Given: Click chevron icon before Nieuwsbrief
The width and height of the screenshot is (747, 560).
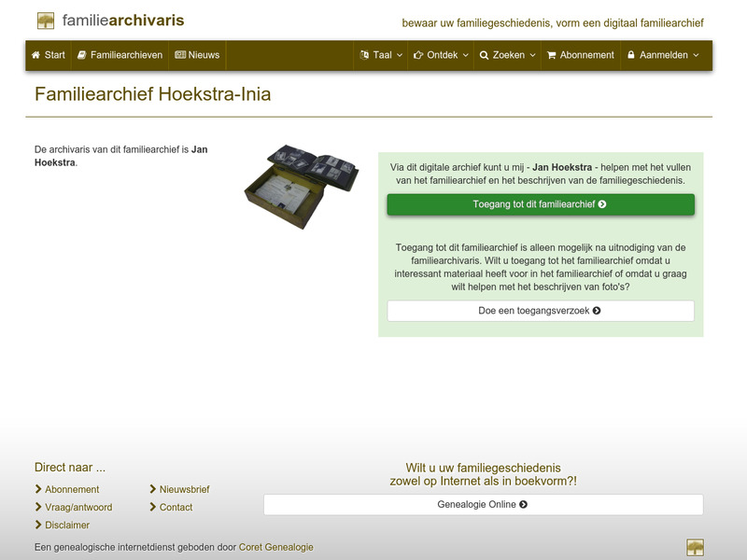Looking at the screenshot, I should click(153, 489).
